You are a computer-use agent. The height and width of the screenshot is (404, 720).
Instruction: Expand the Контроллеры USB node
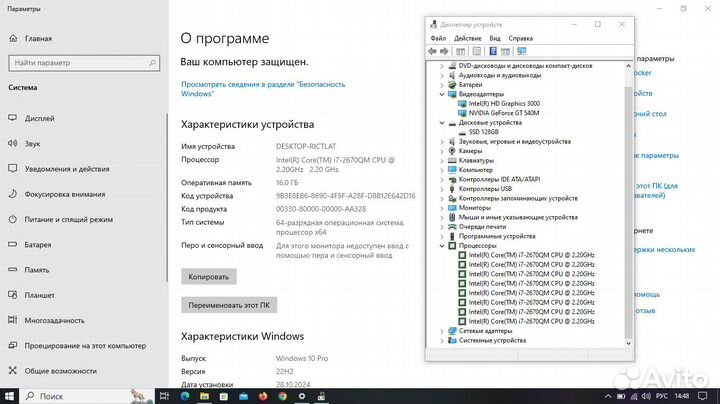click(442, 189)
